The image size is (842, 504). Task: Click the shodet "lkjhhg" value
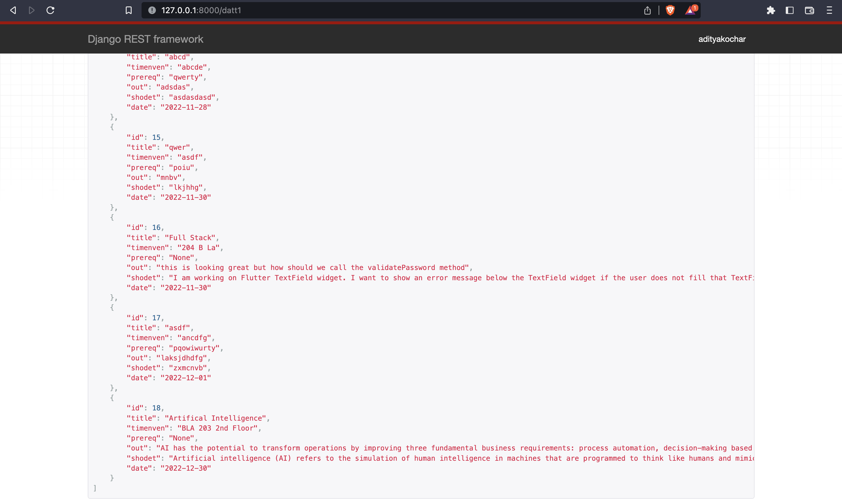pyautogui.click(x=186, y=188)
